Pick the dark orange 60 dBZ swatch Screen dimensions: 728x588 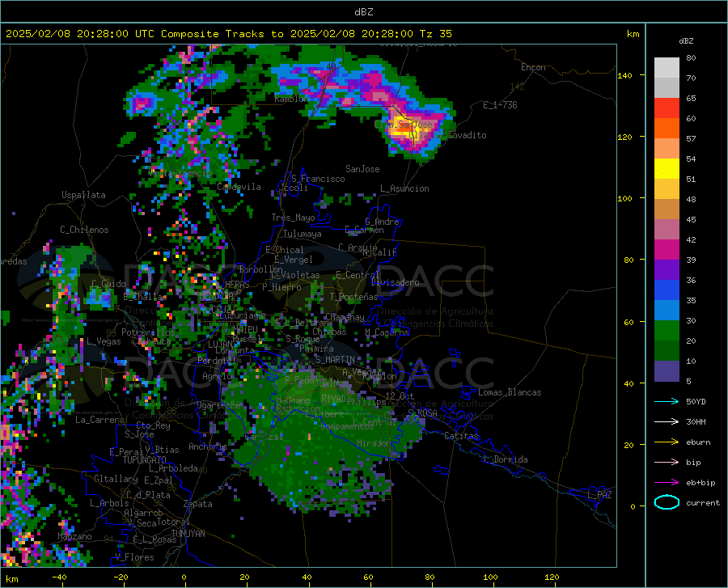click(667, 128)
